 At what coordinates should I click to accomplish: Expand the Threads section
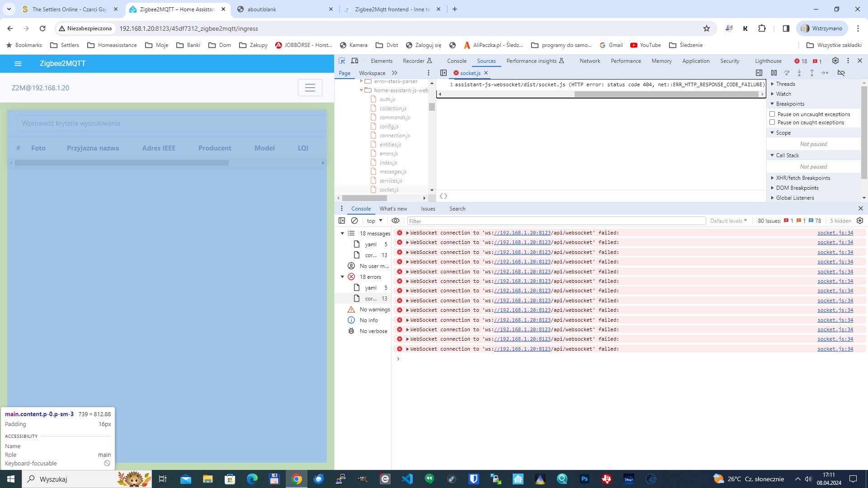(x=785, y=84)
